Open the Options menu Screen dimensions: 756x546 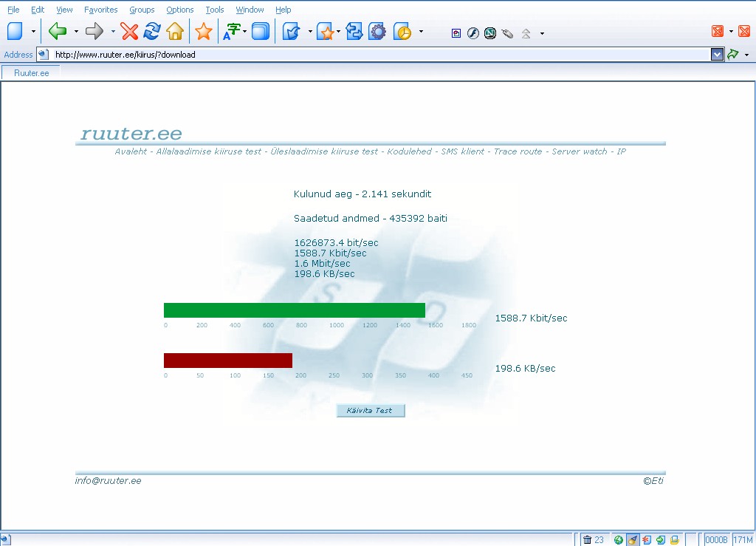click(180, 10)
